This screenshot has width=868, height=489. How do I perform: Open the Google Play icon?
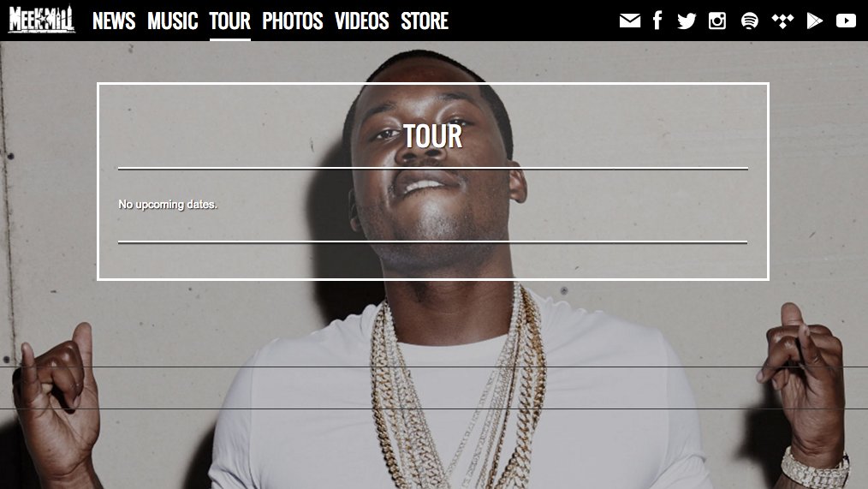coord(814,21)
